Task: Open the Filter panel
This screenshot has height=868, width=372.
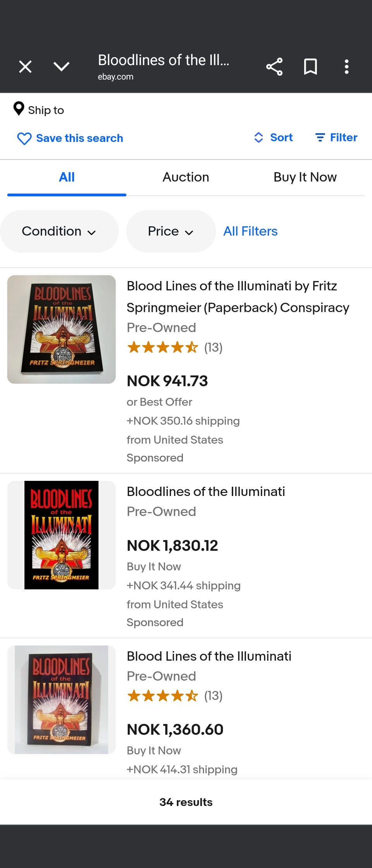Action: point(336,138)
